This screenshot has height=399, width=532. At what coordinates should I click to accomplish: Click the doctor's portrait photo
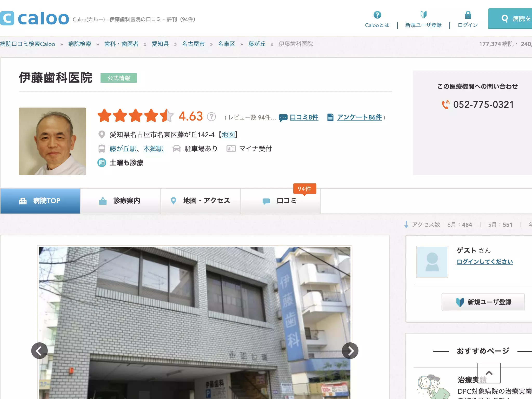(x=52, y=141)
